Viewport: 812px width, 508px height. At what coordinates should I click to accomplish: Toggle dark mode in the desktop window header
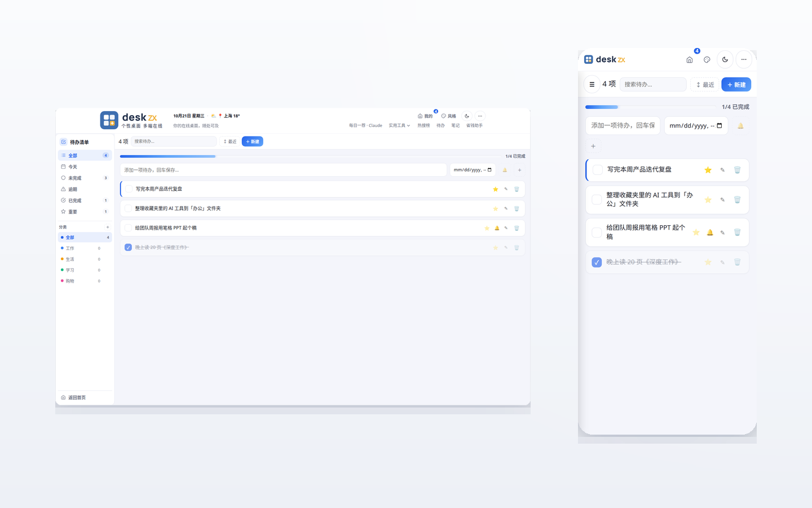[467, 116]
